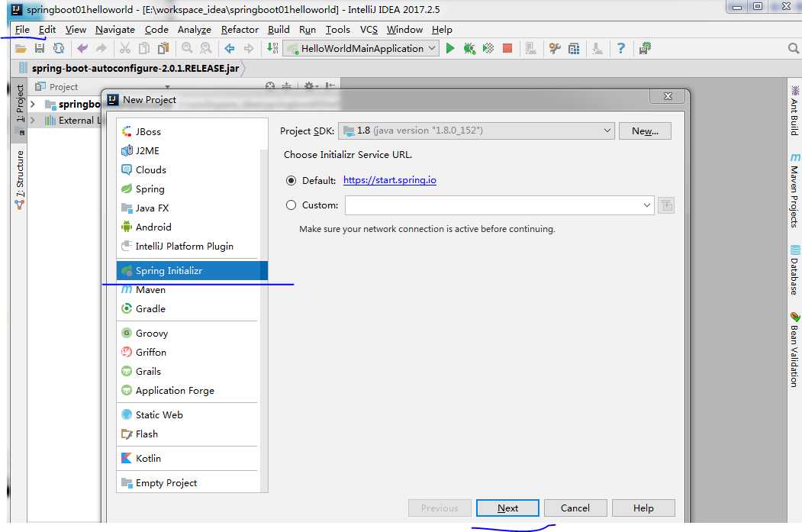Click the Run with Coverage icon
The image size is (802, 532).
click(488, 49)
